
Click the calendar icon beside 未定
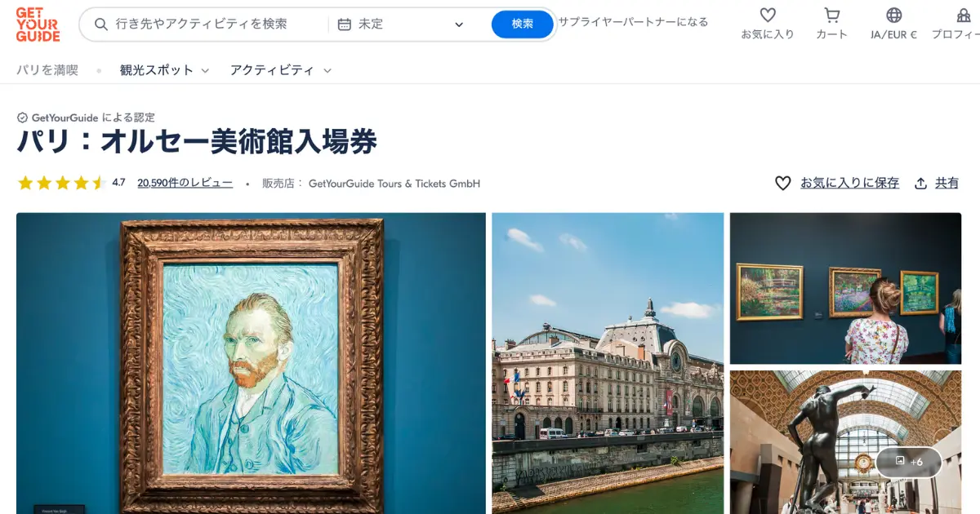pyautogui.click(x=345, y=24)
